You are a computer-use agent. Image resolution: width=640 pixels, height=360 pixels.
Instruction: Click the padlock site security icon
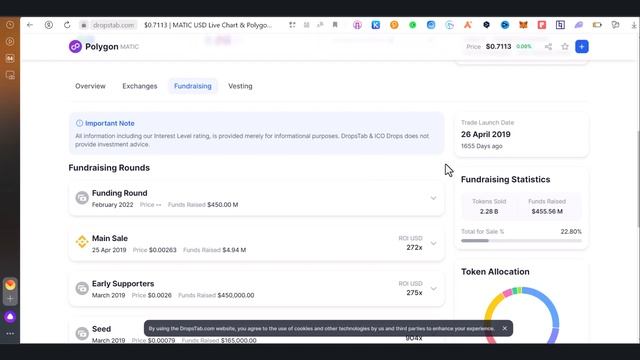pos(84,25)
